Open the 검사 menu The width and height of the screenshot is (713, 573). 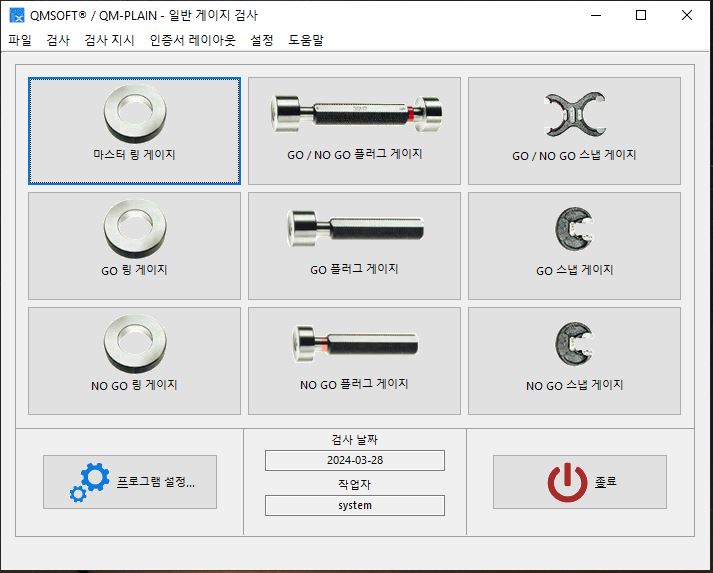pos(58,40)
